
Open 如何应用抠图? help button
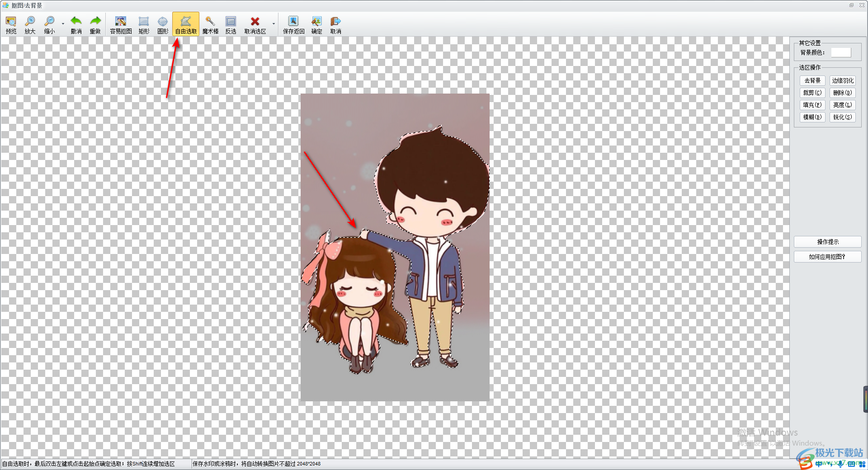coord(828,257)
